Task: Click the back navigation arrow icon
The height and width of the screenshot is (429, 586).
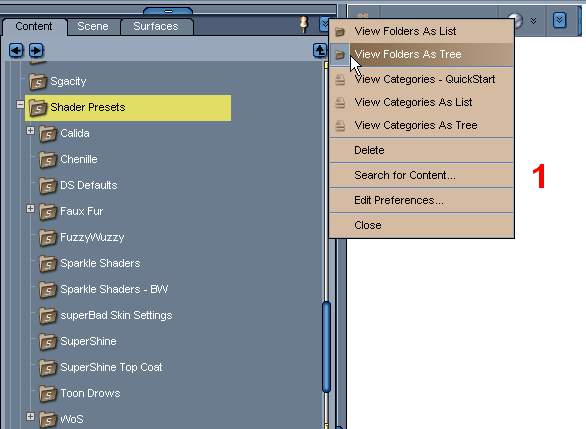Action: pyautogui.click(x=16, y=50)
